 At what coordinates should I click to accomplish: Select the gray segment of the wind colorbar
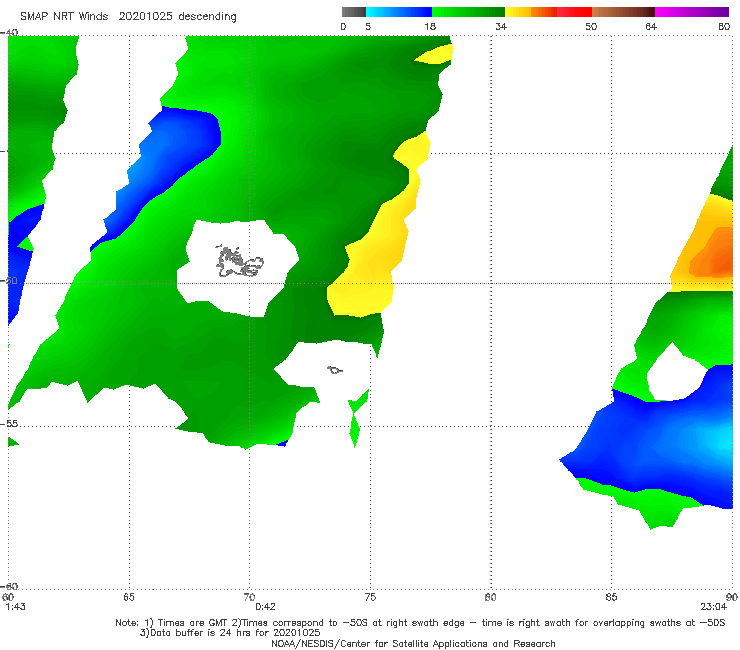[x=354, y=12]
